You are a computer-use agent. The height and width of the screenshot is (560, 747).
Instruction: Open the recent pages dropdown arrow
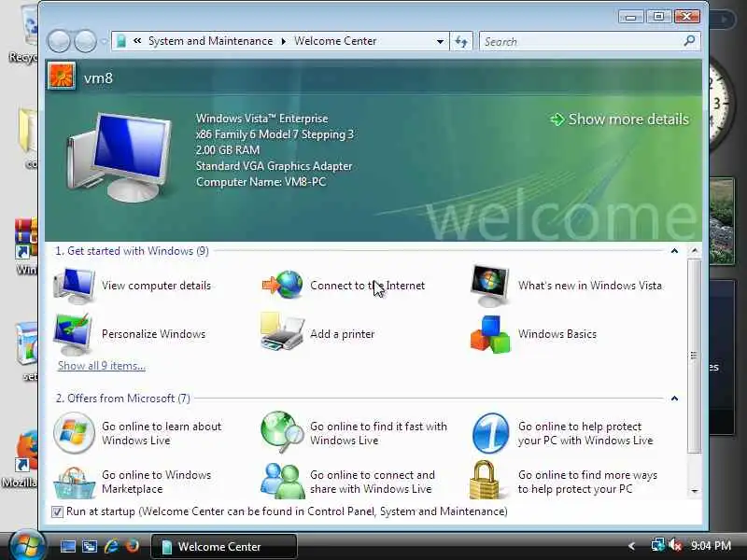click(x=104, y=41)
